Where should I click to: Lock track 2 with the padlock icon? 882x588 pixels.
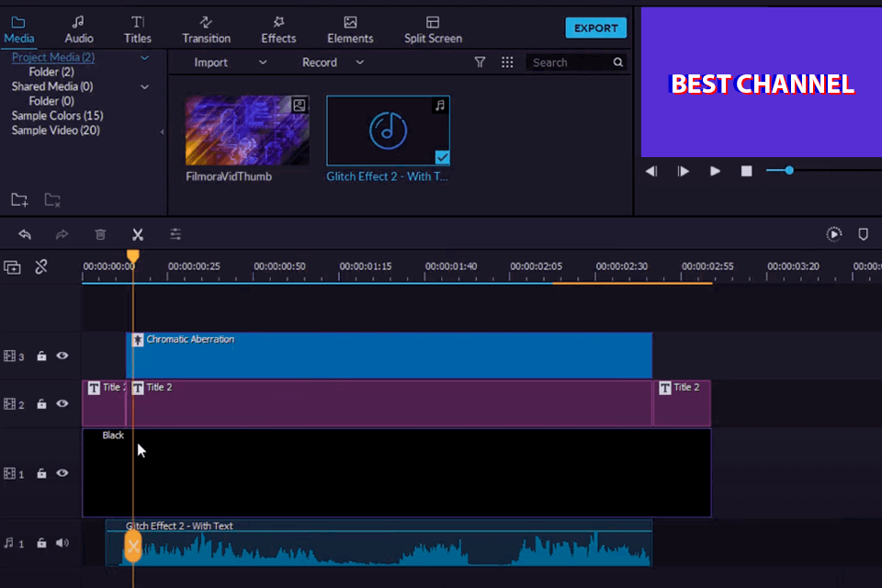tap(41, 403)
